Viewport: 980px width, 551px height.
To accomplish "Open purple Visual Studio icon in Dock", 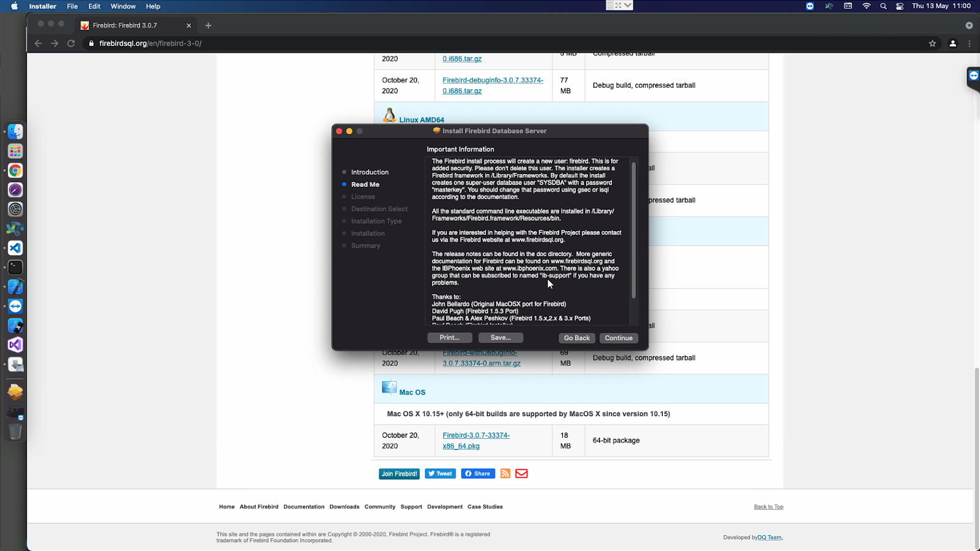I will (15, 345).
